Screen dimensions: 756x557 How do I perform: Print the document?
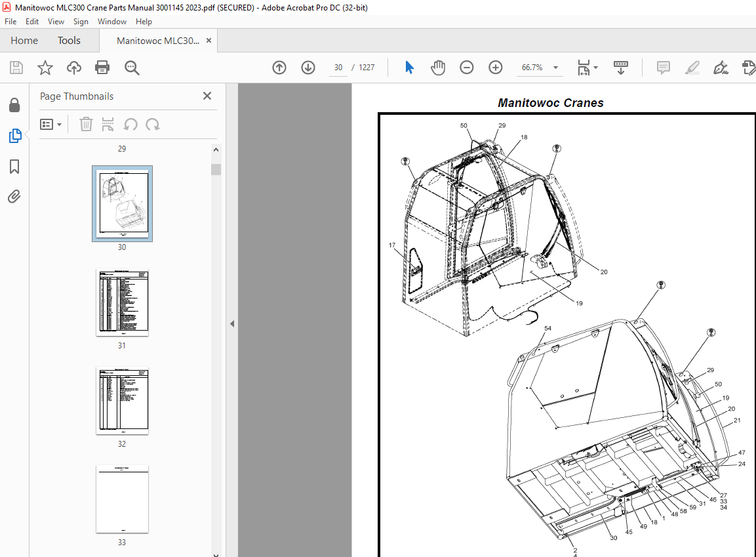[x=102, y=68]
